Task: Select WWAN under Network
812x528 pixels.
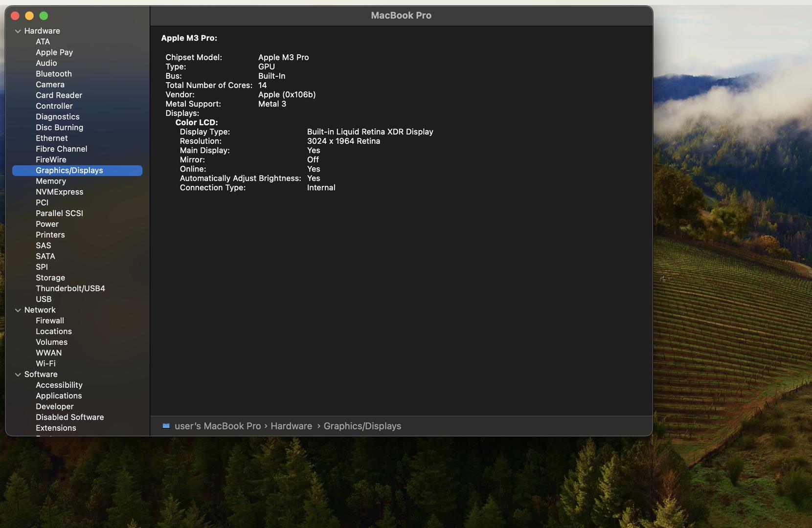Action: click(x=48, y=353)
